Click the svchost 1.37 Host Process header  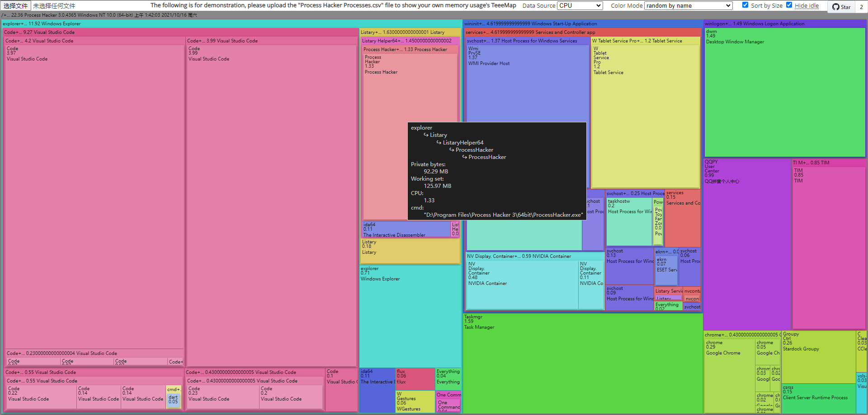click(528, 41)
